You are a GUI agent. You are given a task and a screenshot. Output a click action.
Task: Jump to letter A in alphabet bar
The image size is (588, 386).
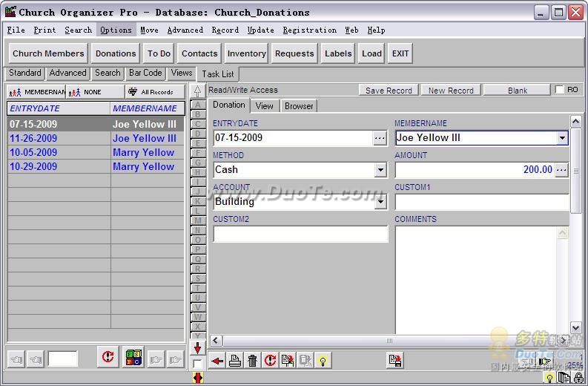point(198,105)
